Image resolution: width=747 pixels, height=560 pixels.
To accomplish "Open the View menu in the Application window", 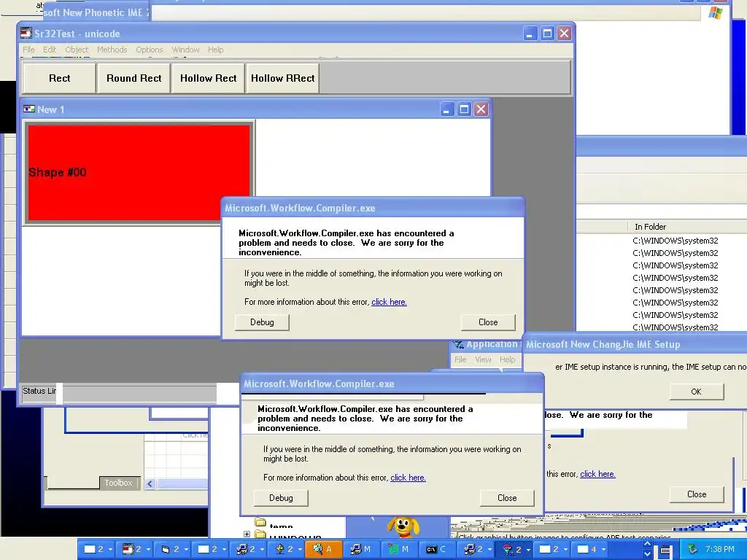I will 483,359.
